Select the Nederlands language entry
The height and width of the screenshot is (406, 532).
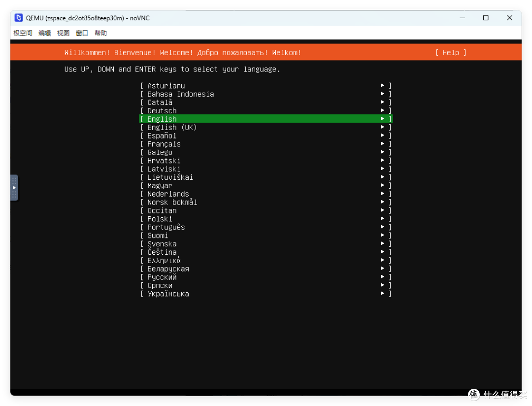tap(167, 194)
